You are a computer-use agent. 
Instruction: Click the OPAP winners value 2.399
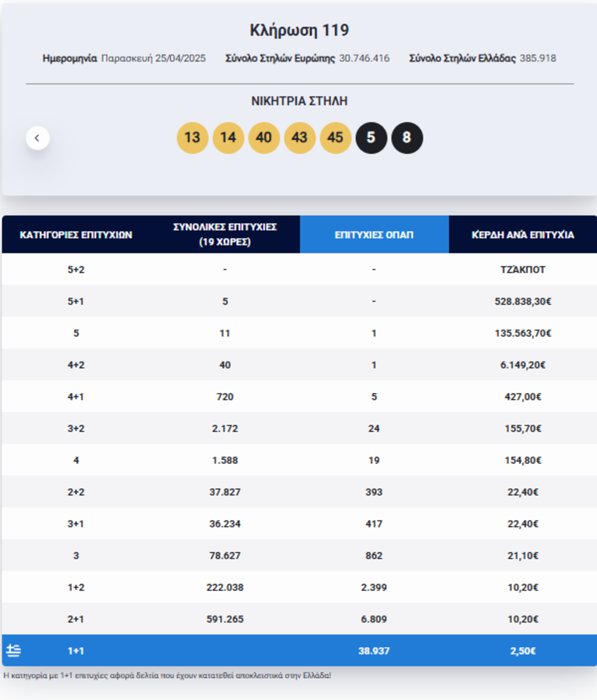(374, 588)
